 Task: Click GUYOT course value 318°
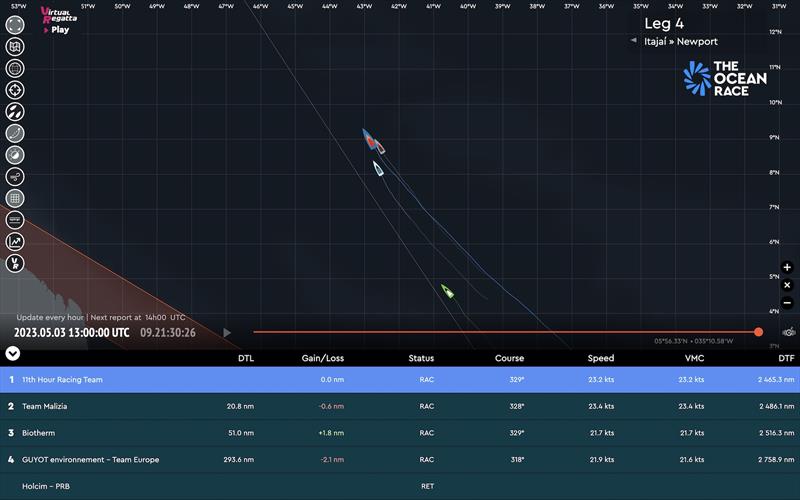coord(517,460)
